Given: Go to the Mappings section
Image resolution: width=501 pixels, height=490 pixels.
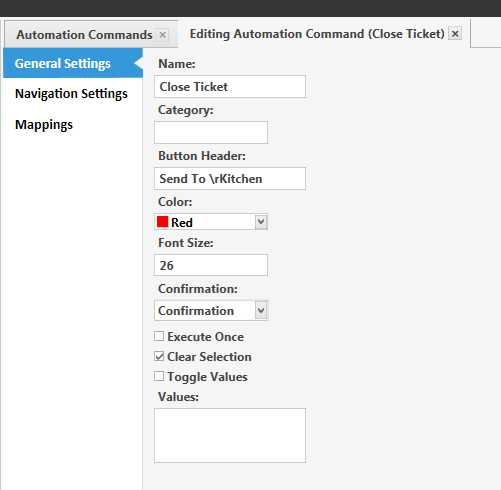Looking at the screenshot, I should (x=44, y=125).
